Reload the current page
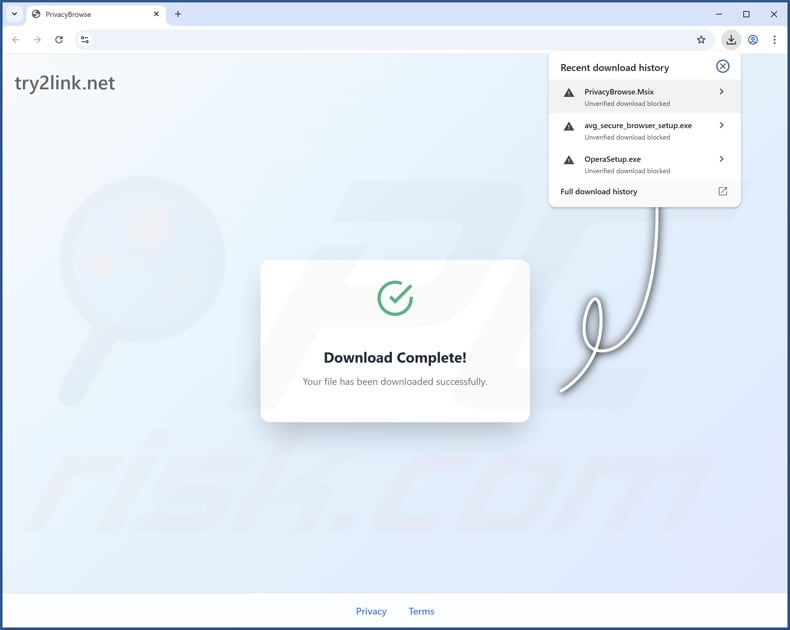 pyautogui.click(x=59, y=40)
